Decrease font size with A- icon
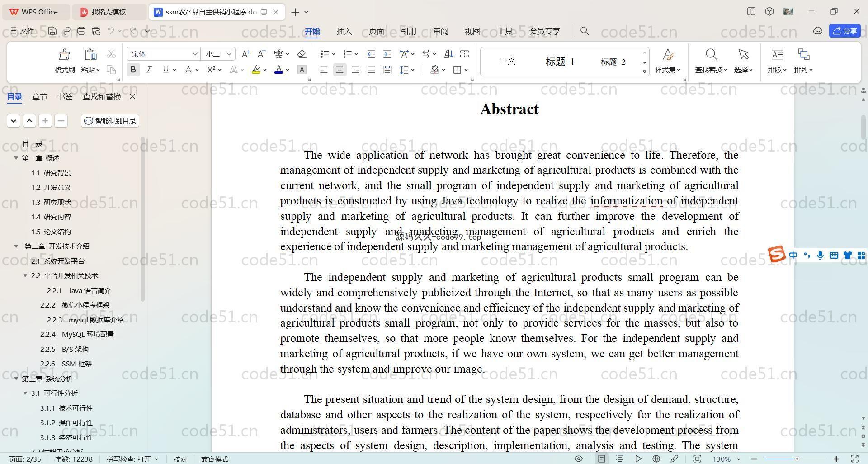Image resolution: width=868 pixels, height=464 pixels. point(261,54)
